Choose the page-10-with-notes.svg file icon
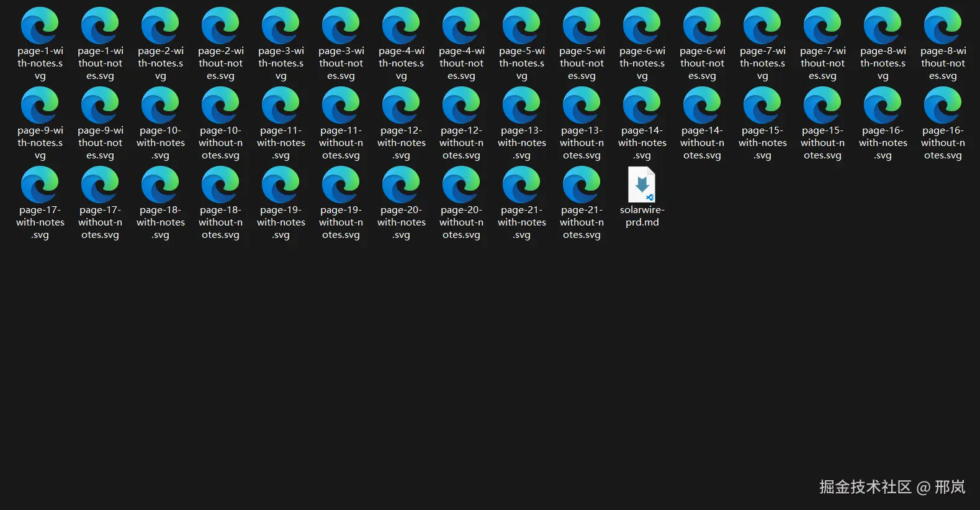Image resolution: width=980 pixels, height=510 pixels. point(160,105)
